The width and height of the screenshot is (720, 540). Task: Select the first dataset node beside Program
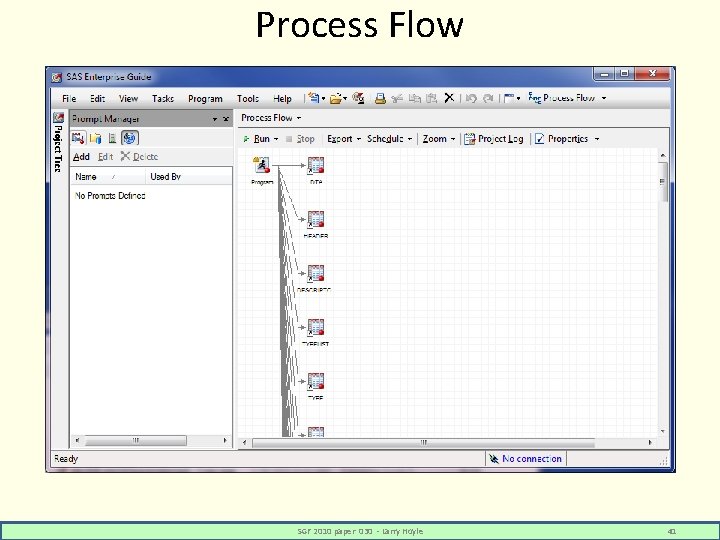316,169
